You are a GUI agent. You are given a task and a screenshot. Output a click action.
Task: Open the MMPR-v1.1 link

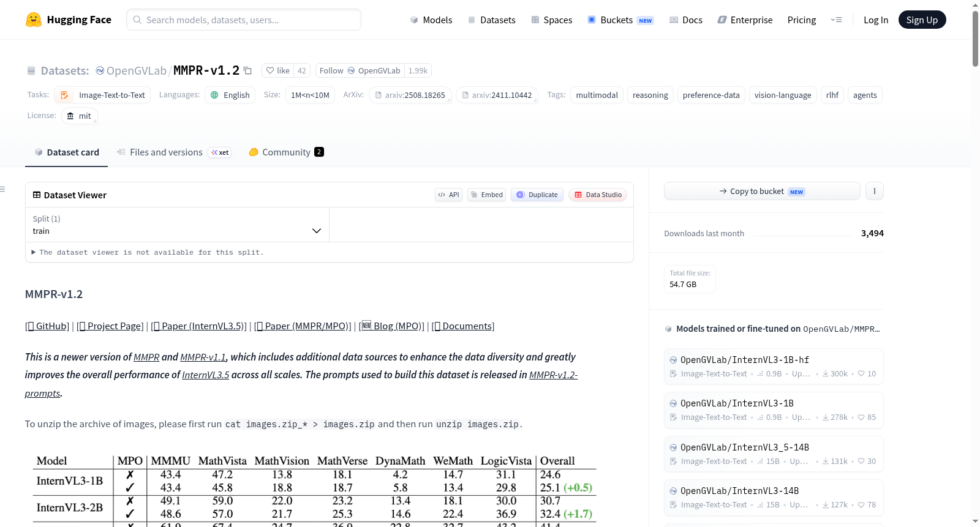(x=203, y=357)
